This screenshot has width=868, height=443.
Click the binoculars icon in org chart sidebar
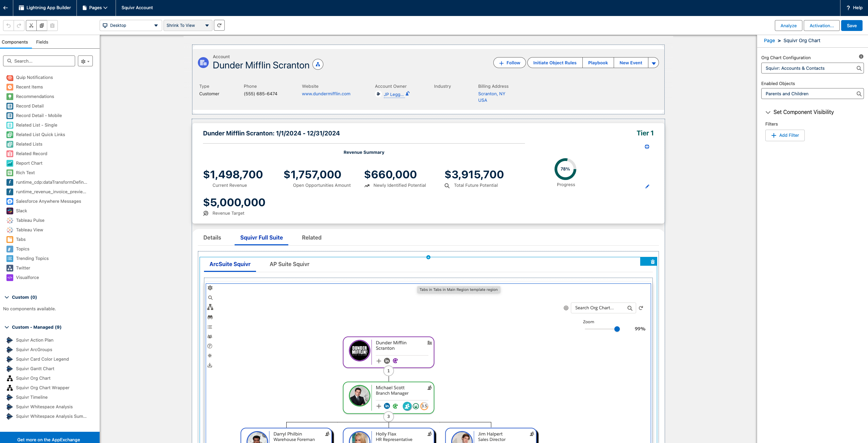(x=210, y=317)
